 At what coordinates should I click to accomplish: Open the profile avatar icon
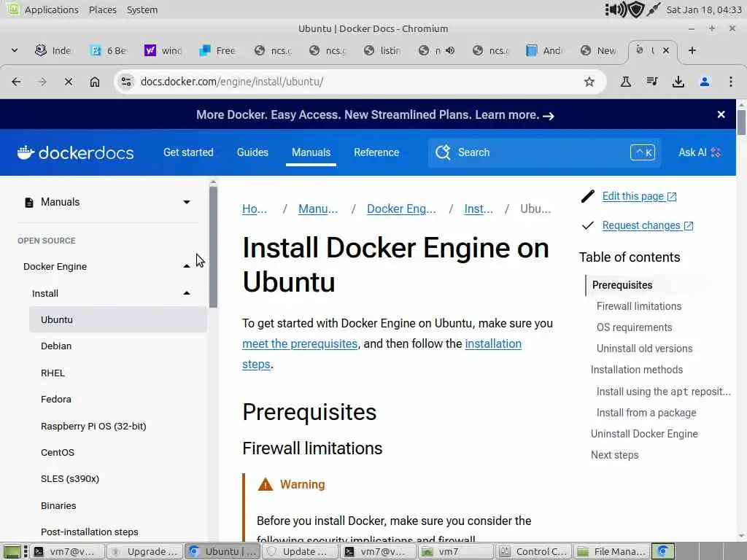[x=705, y=82]
